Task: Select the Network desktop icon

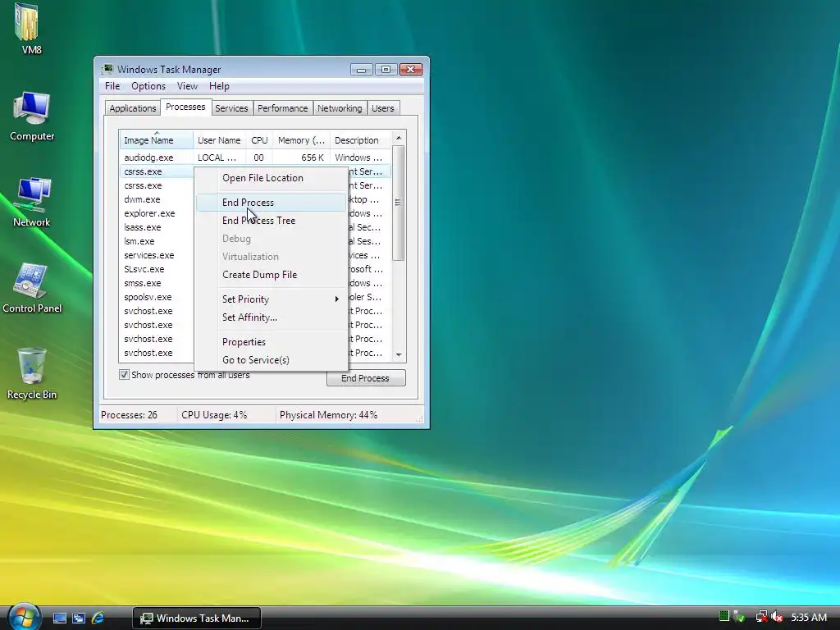Action: (32, 202)
